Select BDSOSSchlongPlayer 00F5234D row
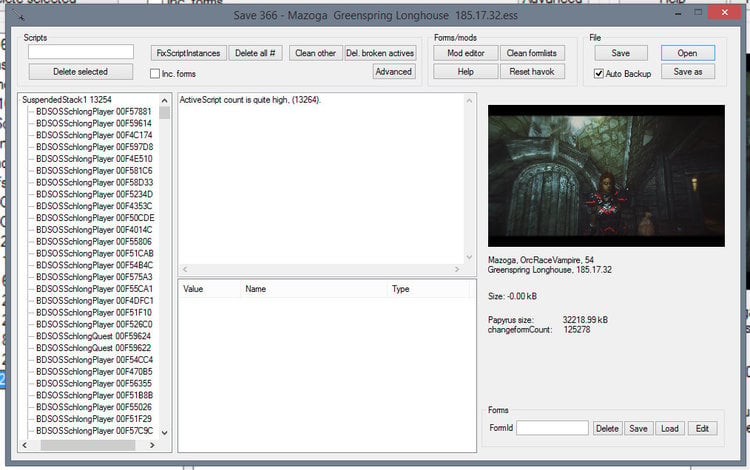750x470 pixels. (94, 194)
